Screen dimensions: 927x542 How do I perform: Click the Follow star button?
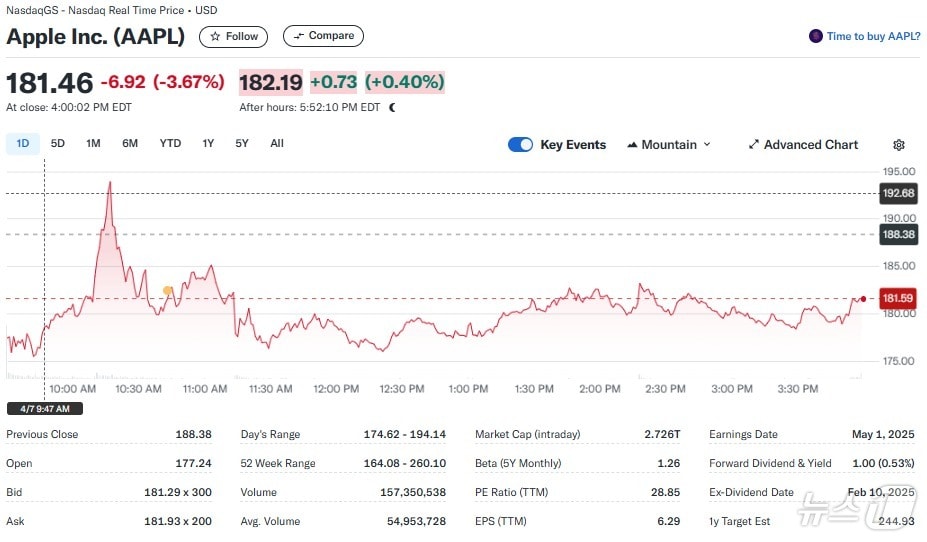click(x=235, y=36)
